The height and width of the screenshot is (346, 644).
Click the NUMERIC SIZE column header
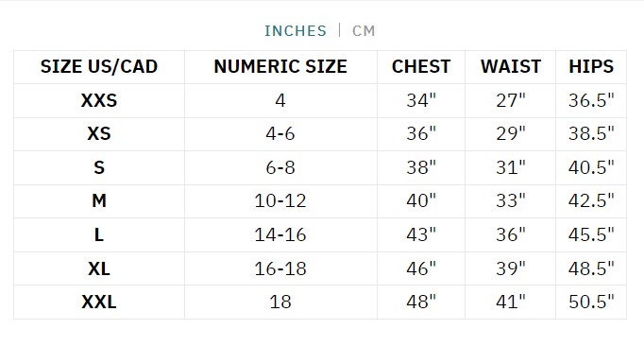coord(280,67)
